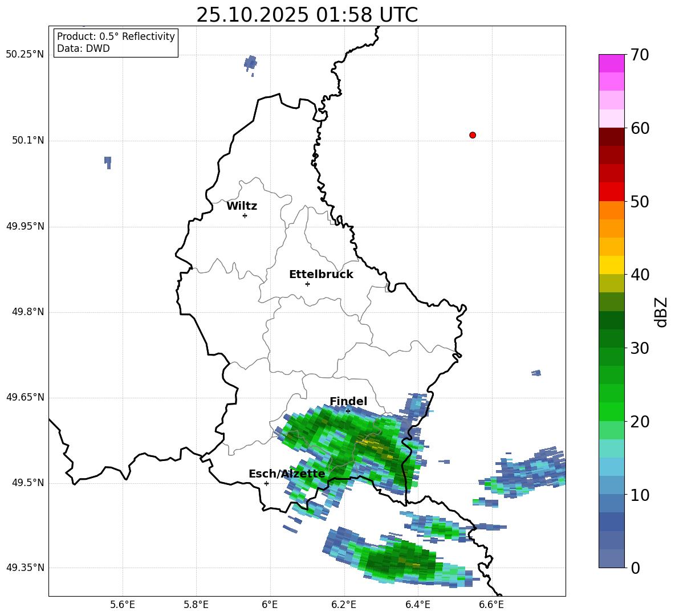Click the small blue echo beside 50.1°N label
The image size is (675, 616).
click(108, 162)
